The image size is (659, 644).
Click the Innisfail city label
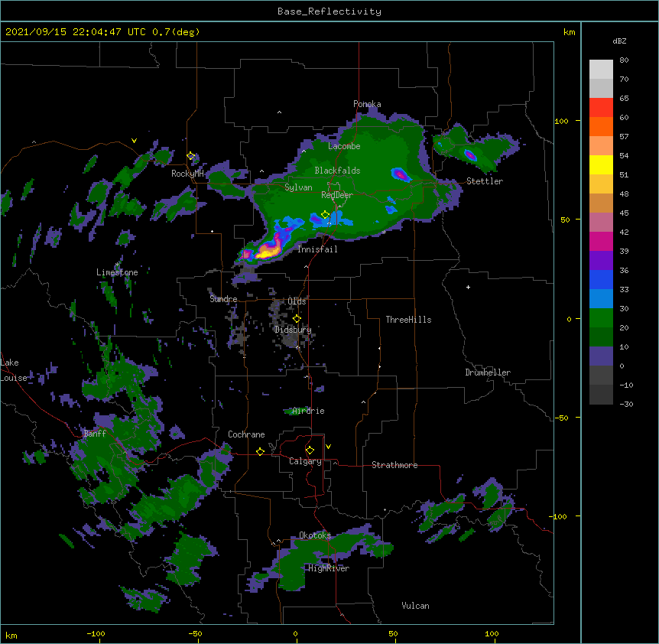pyautogui.click(x=317, y=249)
